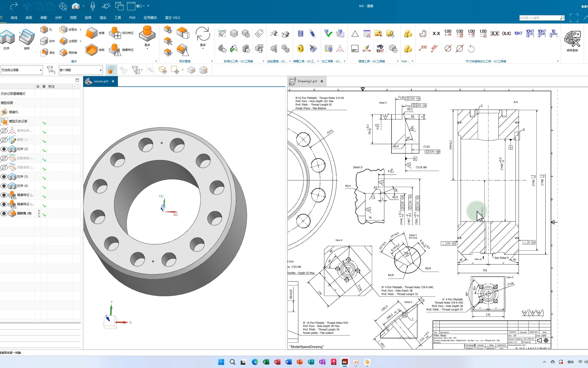Toggle the highlighted solid body selection button
The height and width of the screenshot is (368, 588).
pos(111,70)
